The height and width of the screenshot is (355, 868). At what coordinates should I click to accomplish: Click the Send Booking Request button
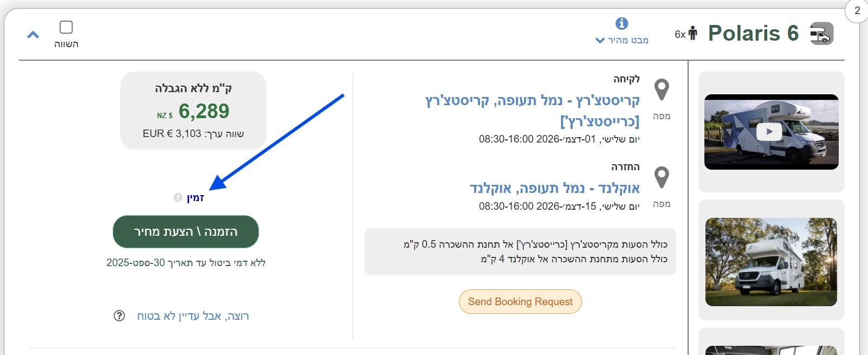click(520, 302)
